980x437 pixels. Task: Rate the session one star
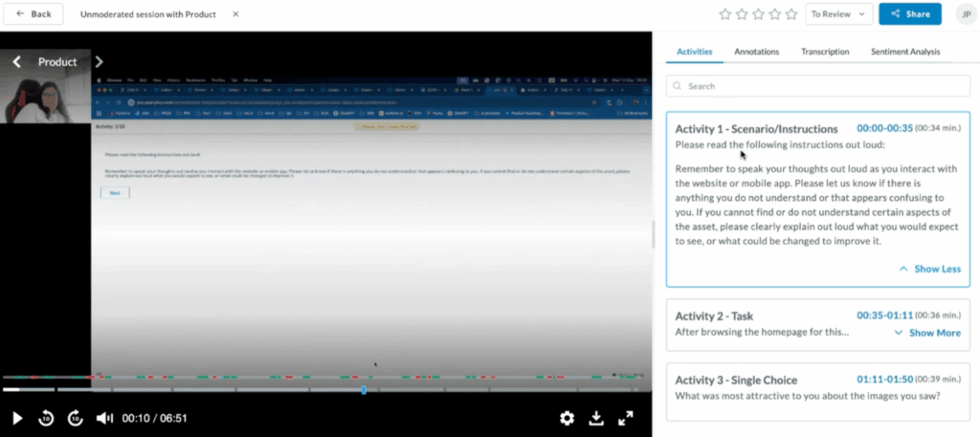pyautogui.click(x=724, y=14)
